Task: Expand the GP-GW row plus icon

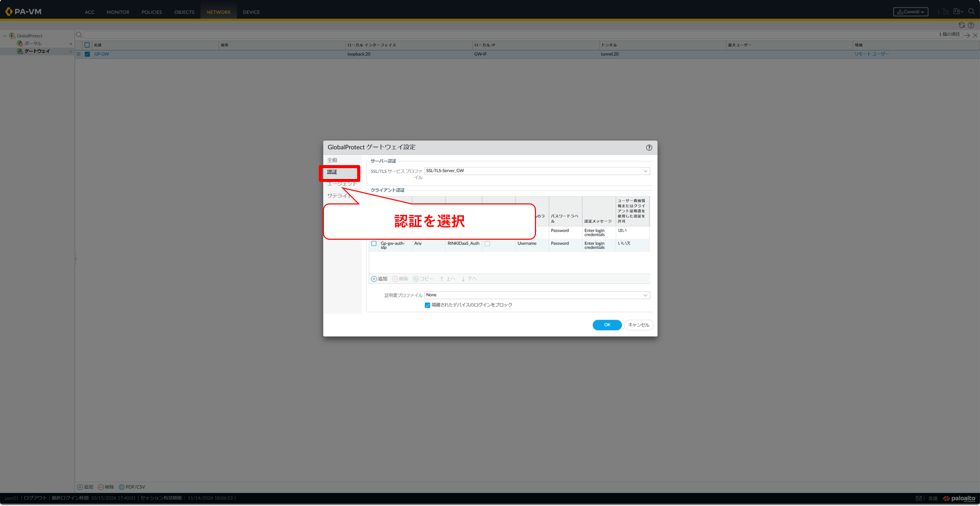Action: [79, 54]
